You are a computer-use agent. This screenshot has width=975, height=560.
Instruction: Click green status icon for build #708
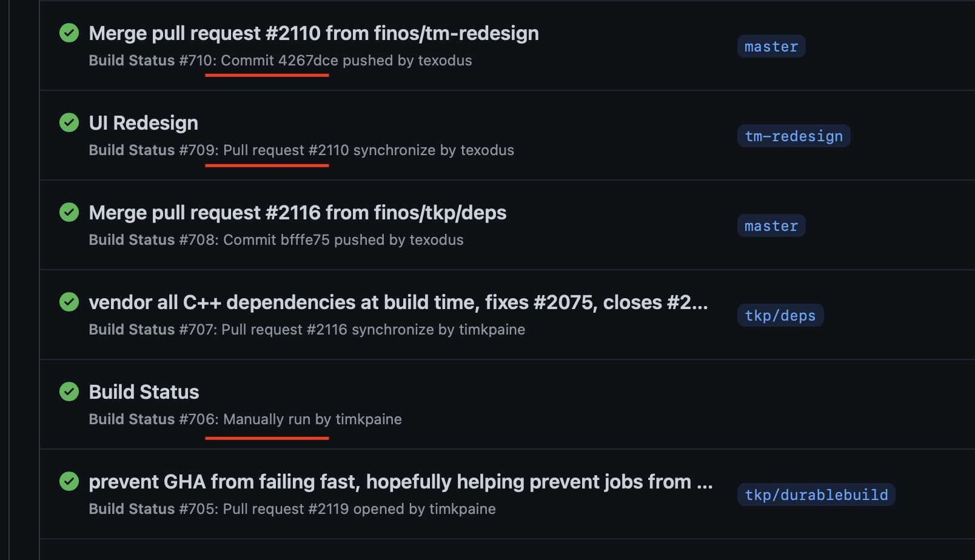[x=69, y=212]
